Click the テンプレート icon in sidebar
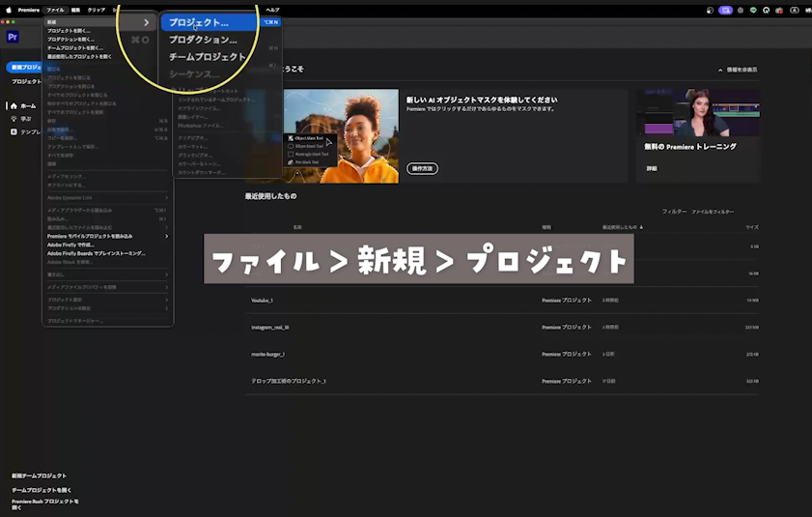812x517 pixels. [14, 131]
